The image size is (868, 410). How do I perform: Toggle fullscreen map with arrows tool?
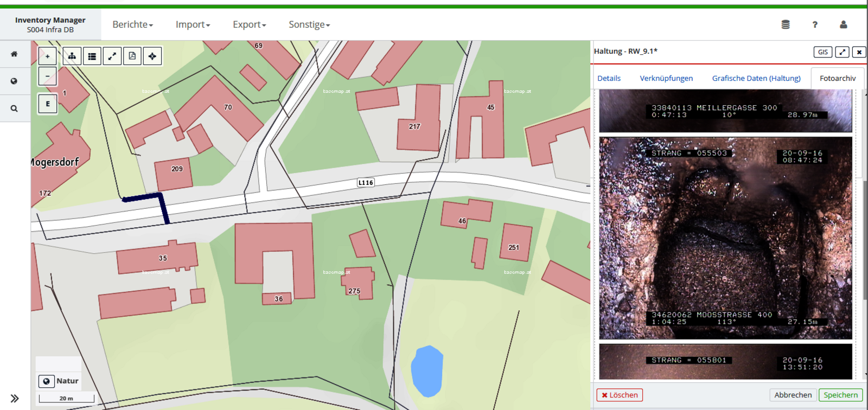click(x=112, y=56)
